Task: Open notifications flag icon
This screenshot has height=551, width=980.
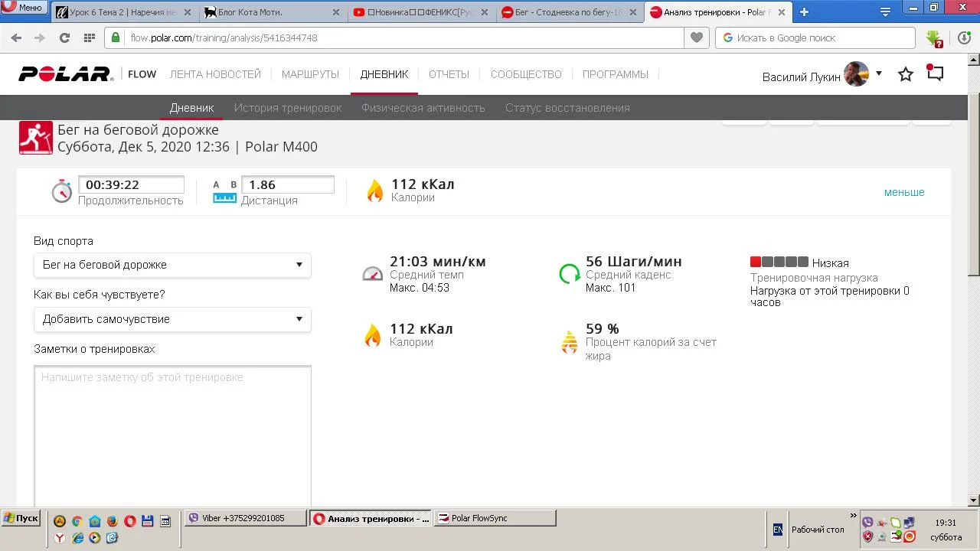Action: click(x=935, y=73)
